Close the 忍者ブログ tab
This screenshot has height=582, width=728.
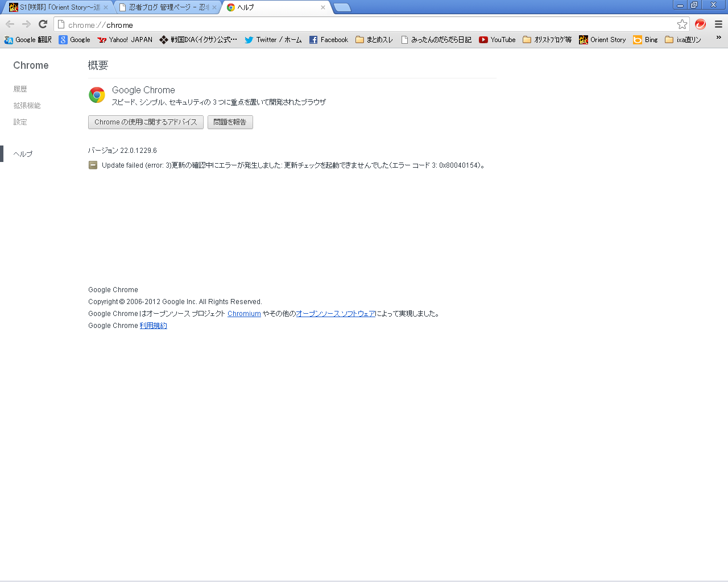214,7
